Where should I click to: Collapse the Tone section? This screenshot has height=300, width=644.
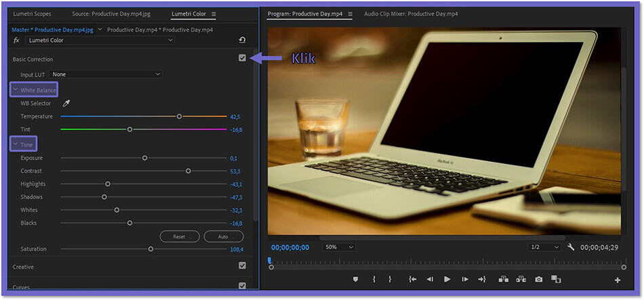(16, 144)
